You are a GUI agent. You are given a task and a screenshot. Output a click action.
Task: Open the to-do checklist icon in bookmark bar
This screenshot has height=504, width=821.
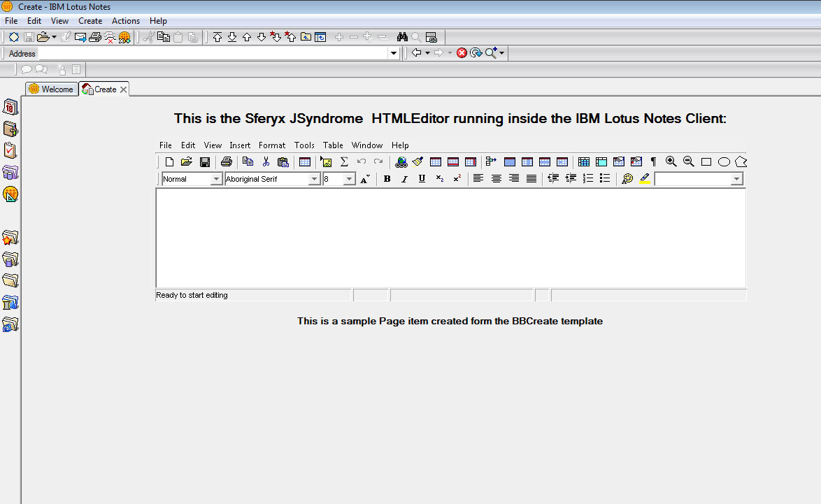click(x=10, y=151)
